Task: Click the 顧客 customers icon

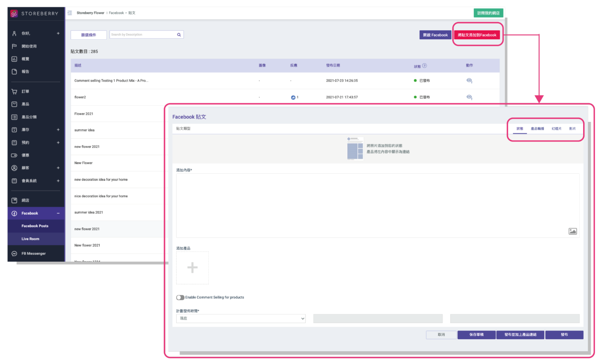Action: tap(14, 168)
